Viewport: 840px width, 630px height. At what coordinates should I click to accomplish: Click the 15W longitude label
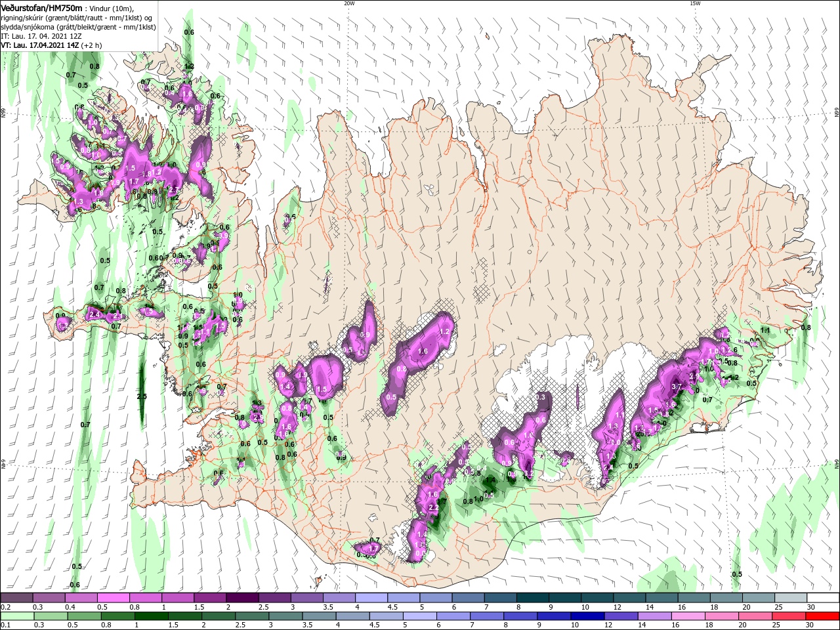point(695,3)
